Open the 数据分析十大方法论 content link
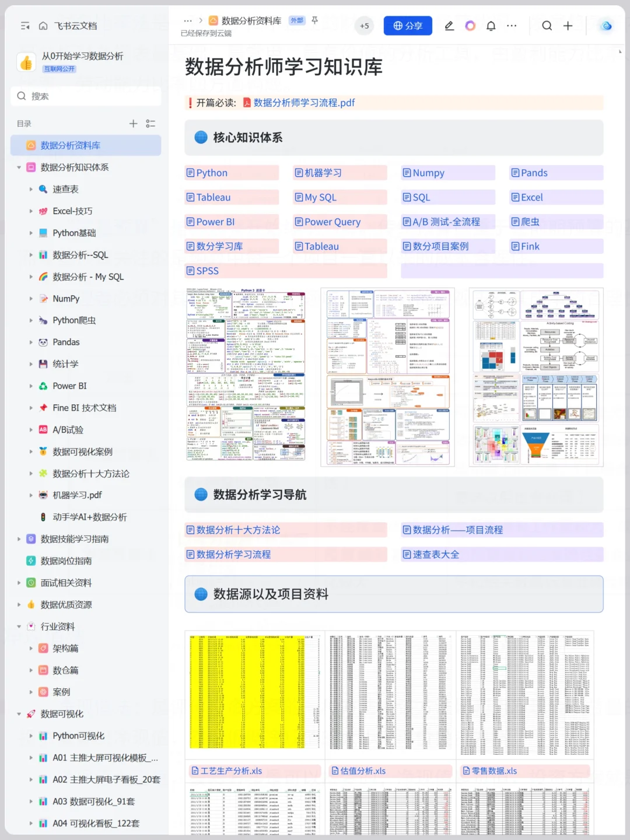 coord(238,530)
